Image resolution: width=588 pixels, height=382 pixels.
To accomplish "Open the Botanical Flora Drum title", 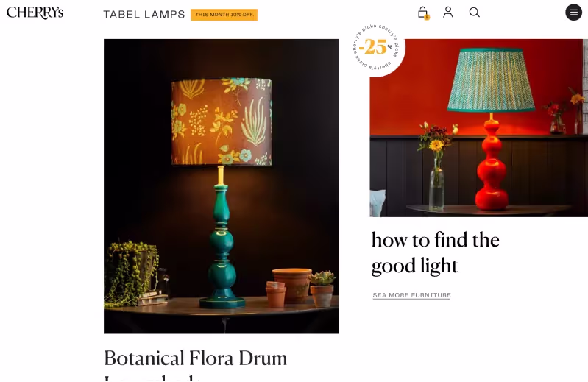I will point(195,358).
